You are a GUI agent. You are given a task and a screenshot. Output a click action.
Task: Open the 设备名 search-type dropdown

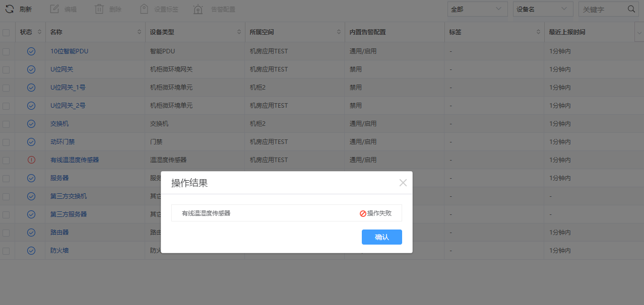click(543, 9)
